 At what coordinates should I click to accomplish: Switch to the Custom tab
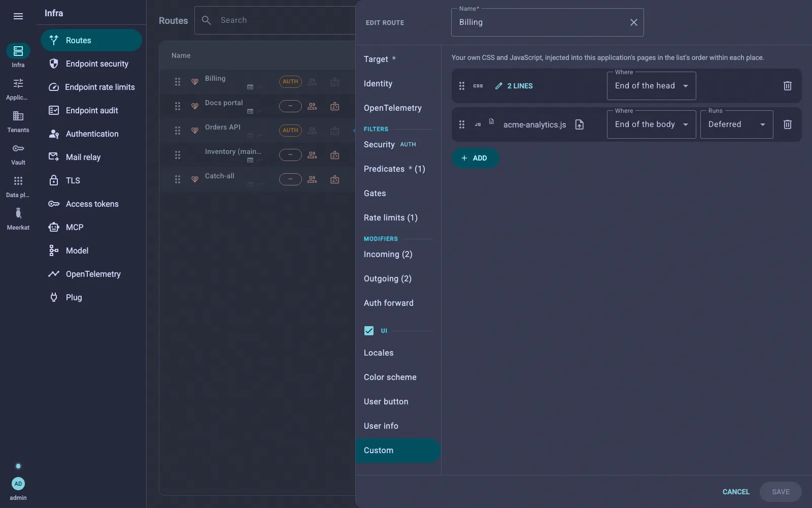coord(398,451)
